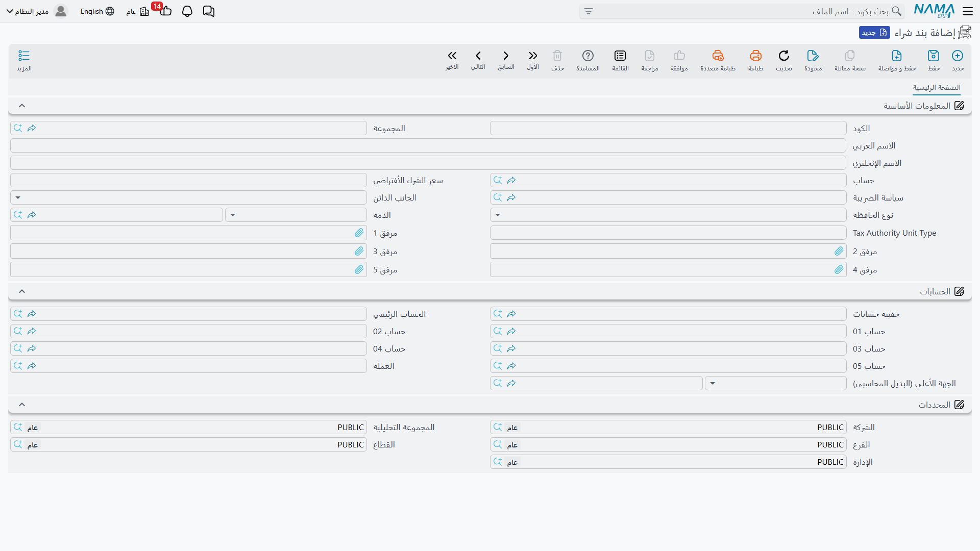Click the الاسم الإنجليزي input field
The width and height of the screenshot is (980, 551).
coord(428,163)
